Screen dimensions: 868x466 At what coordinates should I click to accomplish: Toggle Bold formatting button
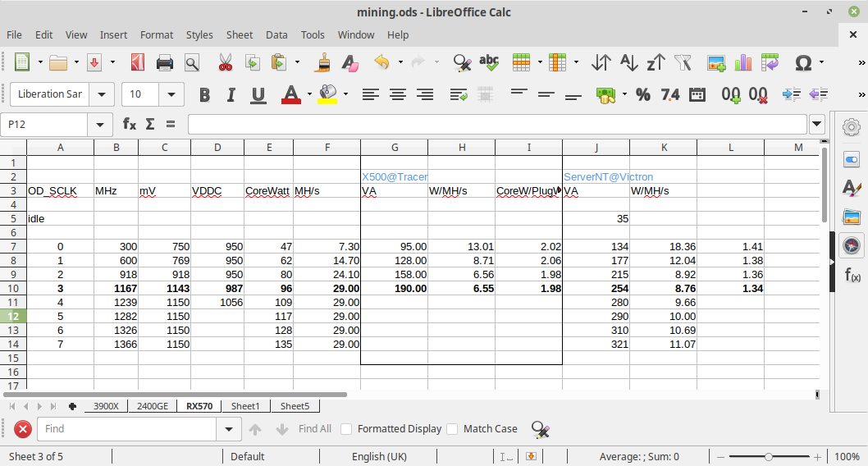pos(204,94)
